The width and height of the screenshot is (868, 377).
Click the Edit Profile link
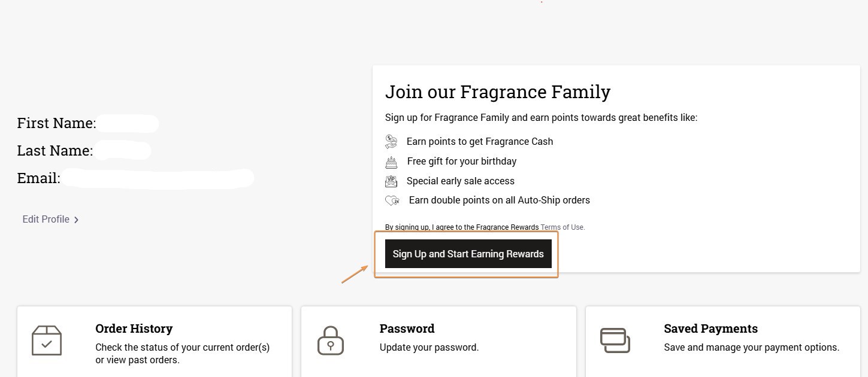click(x=46, y=219)
